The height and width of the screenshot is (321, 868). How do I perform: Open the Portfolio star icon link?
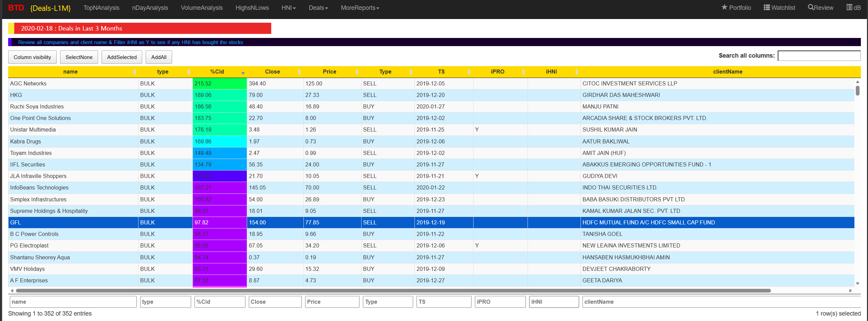pyautogui.click(x=736, y=7)
